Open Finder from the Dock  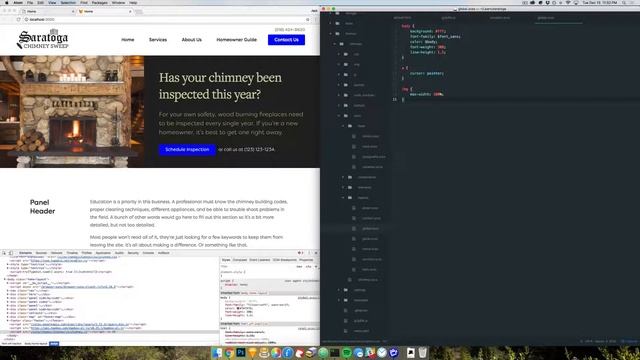click(217, 353)
